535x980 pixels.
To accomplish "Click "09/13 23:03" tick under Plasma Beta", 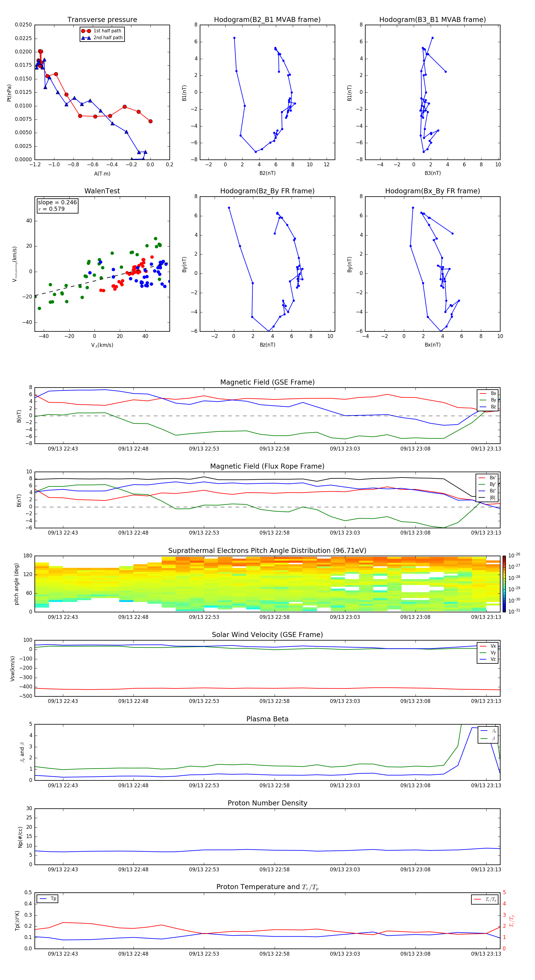I will pos(345,785).
